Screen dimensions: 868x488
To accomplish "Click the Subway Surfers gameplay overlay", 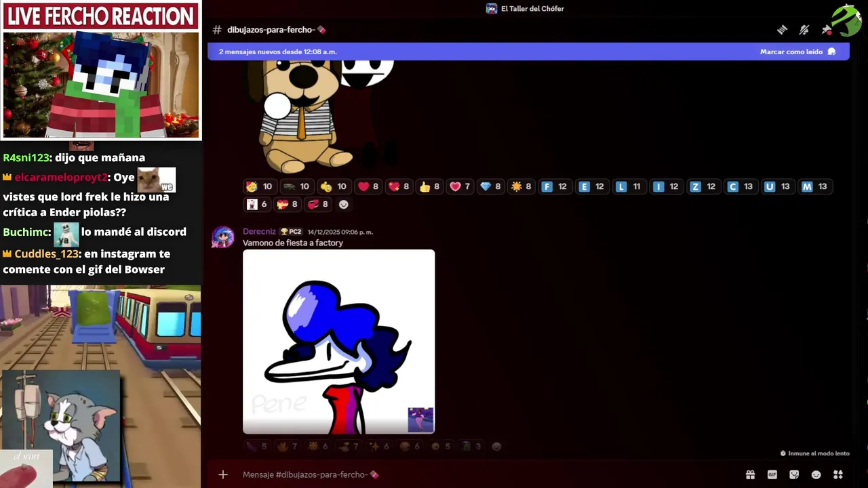I will pyautogui.click(x=100, y=386).
